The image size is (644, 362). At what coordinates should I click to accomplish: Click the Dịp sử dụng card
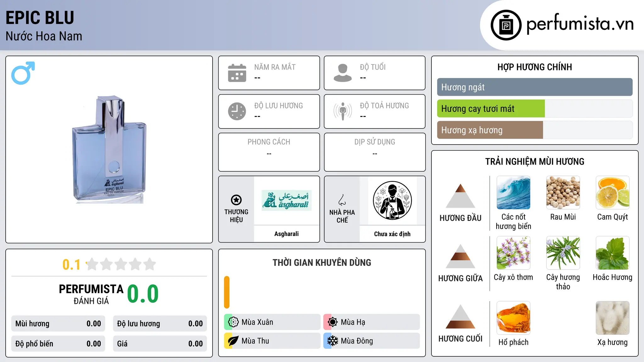375,152
